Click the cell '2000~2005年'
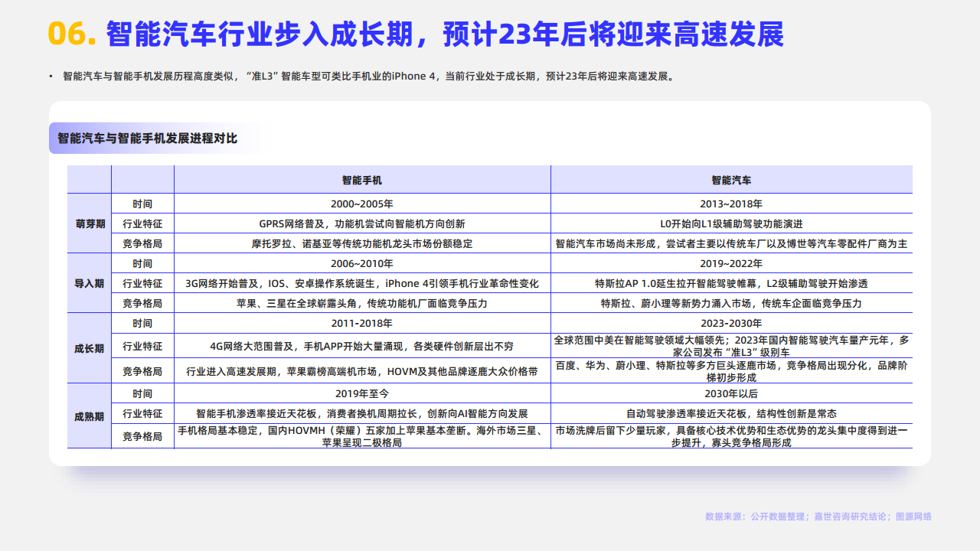 [362, 204]
